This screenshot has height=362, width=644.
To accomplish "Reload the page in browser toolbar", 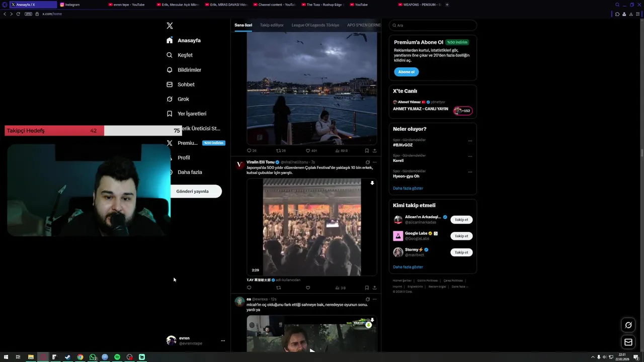I will [x=18, y=14].
